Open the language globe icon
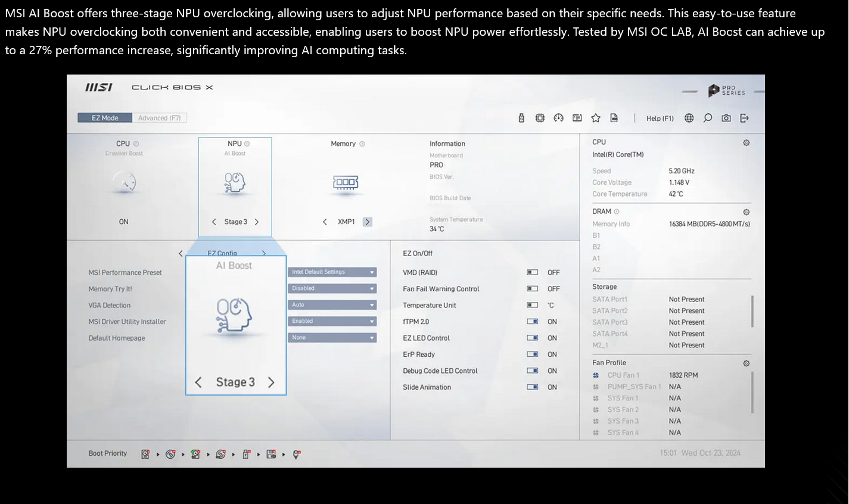Viewport: 849px width, 504px height. pyautogui.click(x=689, y=118)
